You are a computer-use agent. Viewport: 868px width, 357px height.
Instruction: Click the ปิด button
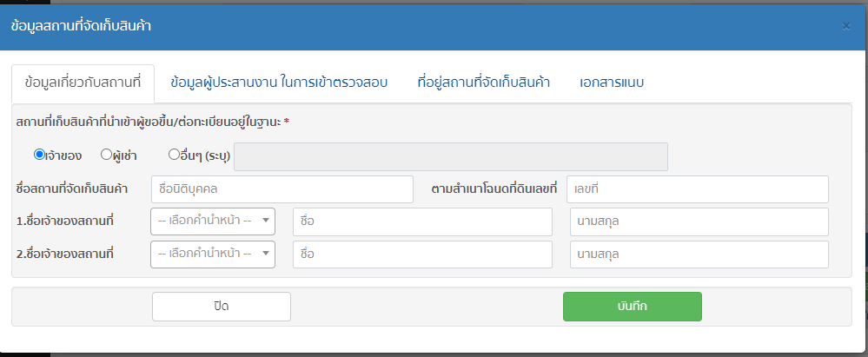pos(222,307)
